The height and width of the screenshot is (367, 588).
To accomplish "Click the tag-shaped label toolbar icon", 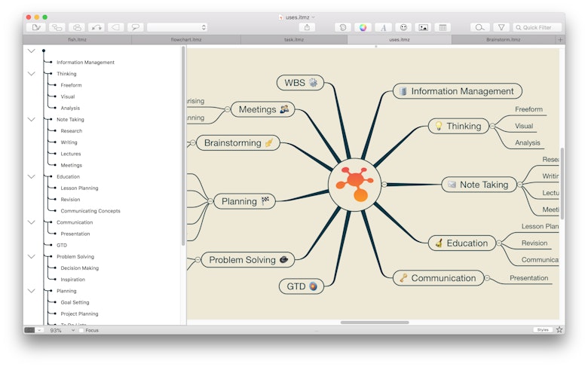I will tap(116, 27).
